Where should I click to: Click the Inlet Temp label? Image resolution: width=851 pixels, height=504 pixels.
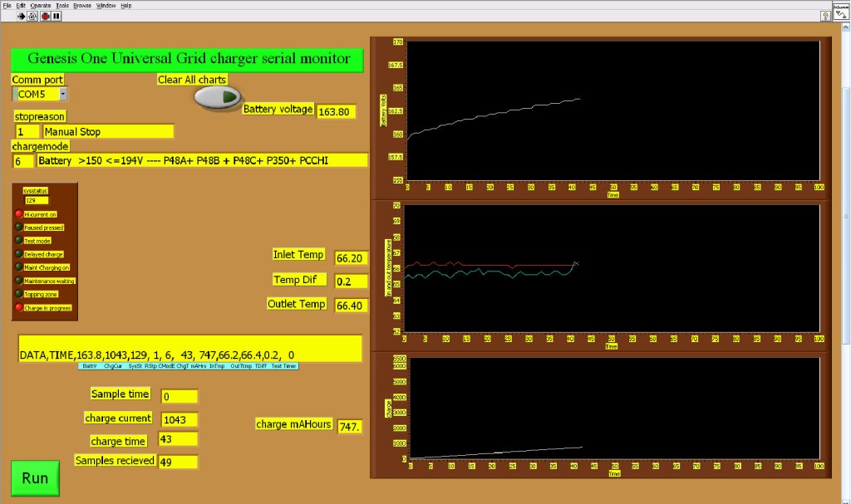tap(298, 254)
